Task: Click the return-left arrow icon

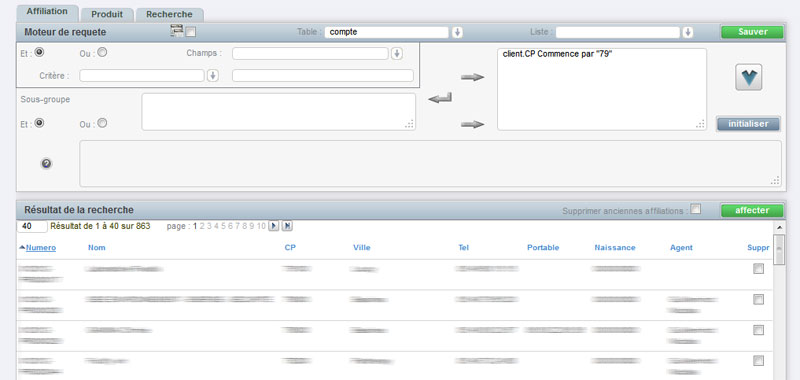Action: pyautogui.click(x=440, y=98)
